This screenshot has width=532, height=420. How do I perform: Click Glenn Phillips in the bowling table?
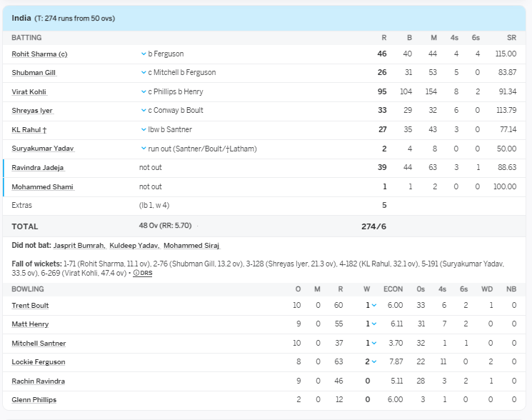[x=34, y=400]
